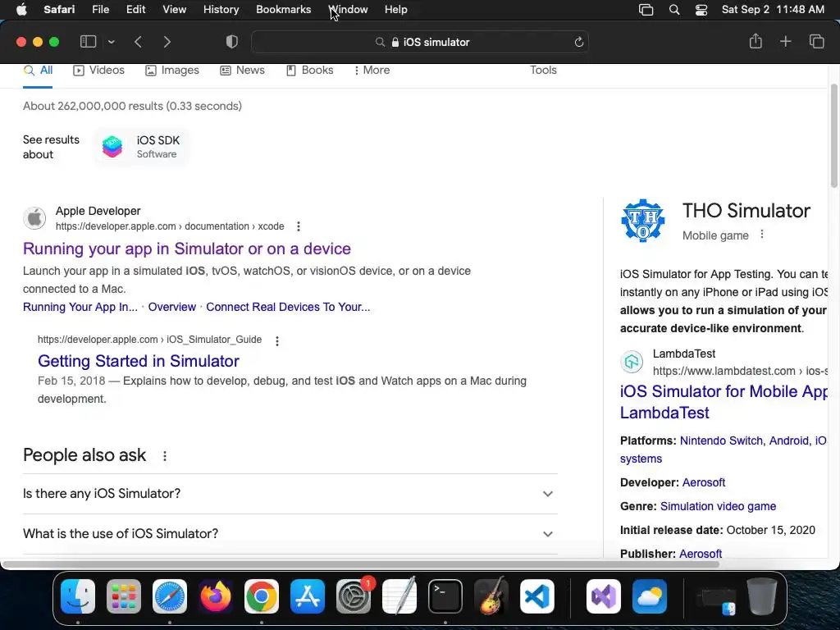Viewport: 840px width, 630px height.
Task: Switch to the News search tab
Action: coord(242,71)
